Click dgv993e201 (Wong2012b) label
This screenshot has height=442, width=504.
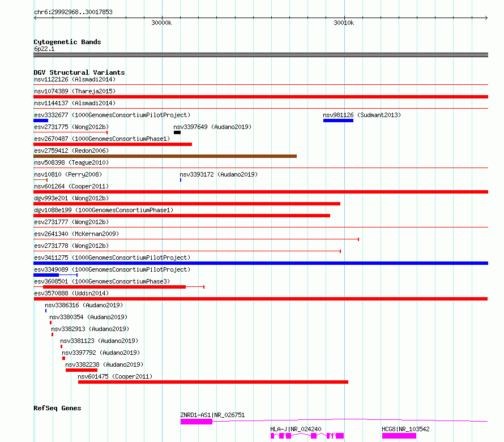click(x=71, y=198)
